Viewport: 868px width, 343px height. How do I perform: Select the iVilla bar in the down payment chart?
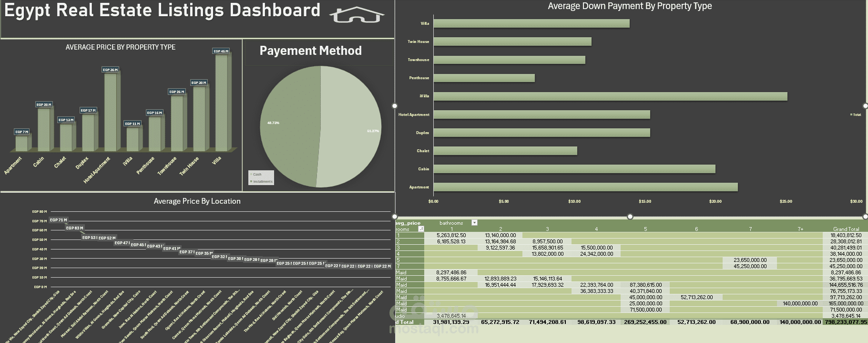(610, 96)
